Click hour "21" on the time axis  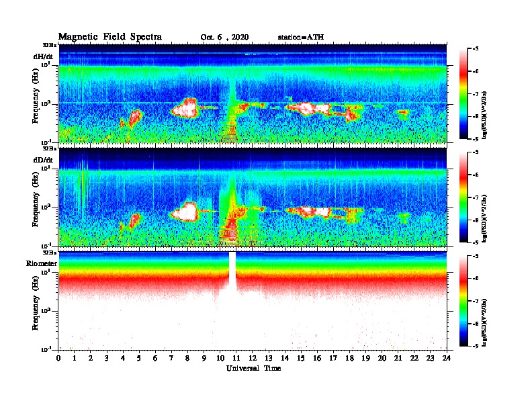(x=398, y=359)
